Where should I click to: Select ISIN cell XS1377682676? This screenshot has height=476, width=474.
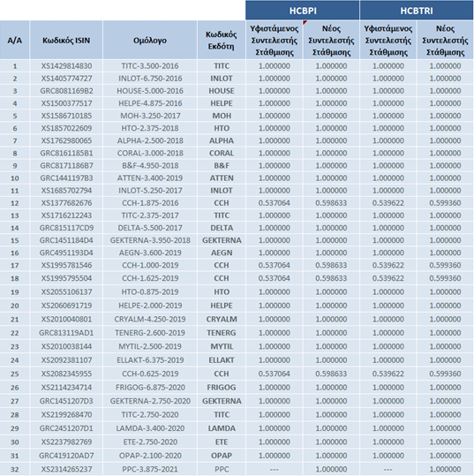coord(66,203)
